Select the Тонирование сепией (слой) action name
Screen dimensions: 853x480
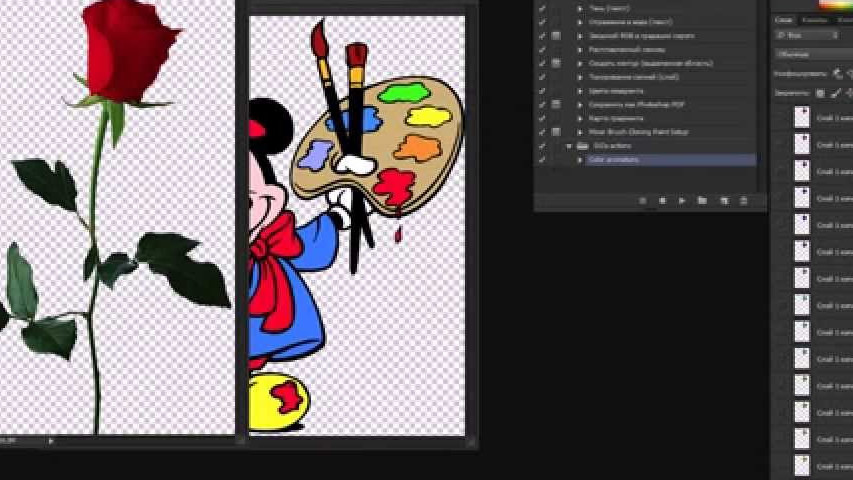(634, 77)
